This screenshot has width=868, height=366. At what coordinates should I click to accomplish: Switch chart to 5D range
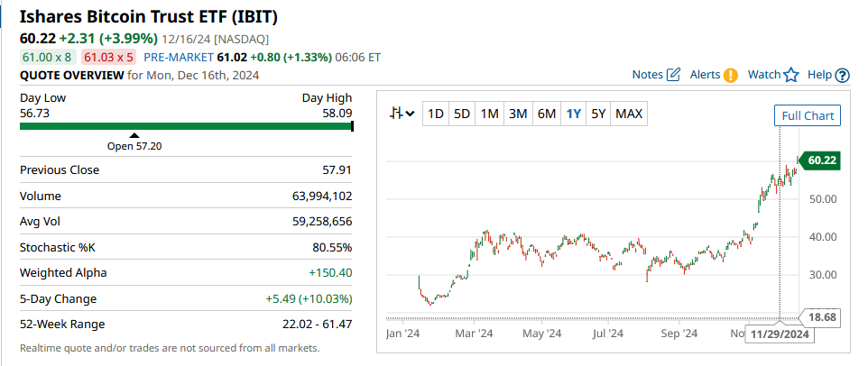tap(462, 114)
